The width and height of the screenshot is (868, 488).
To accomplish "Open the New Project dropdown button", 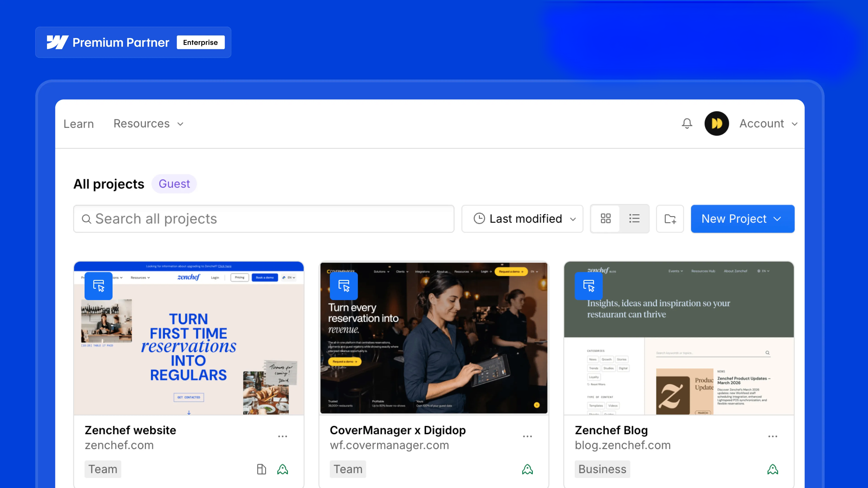I will point(743,218).
